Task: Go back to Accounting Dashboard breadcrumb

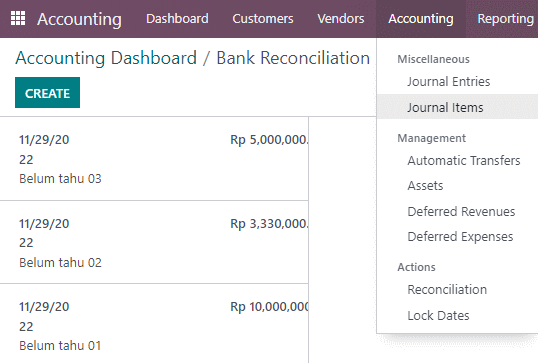Action: pos(106,58)
